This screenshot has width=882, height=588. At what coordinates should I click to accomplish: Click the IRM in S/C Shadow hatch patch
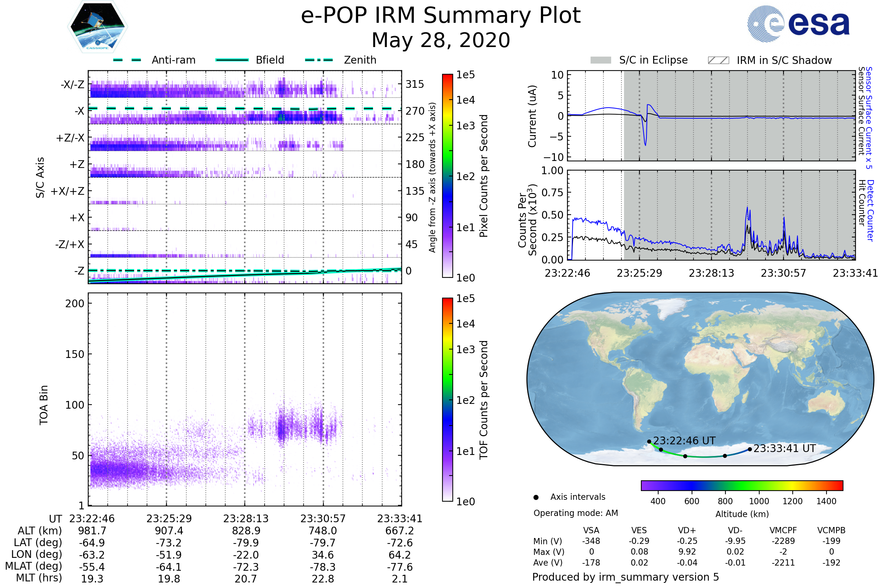click(x=718, y=60)
